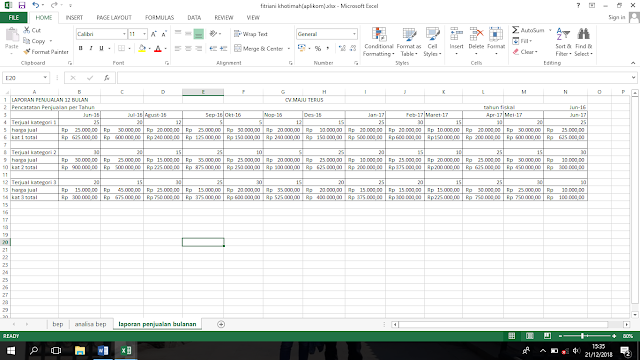This screenshot has height=360, width=640.
Task: Switch to the INSERT ribbon tab
Action: pos(74,18)
